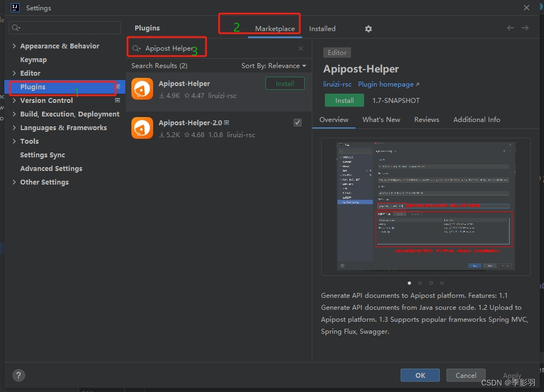Expand the Editor settings group

point(14,73)
